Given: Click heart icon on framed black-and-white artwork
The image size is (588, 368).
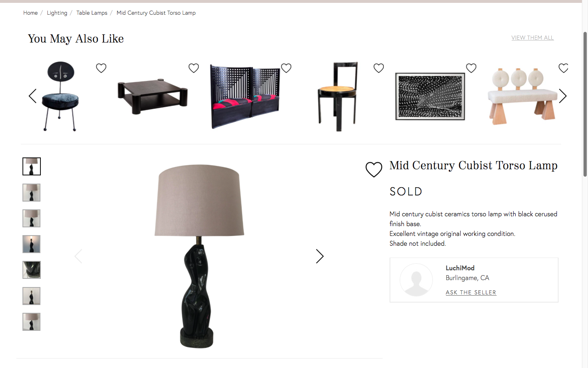Looking at the screenshot, I should coord(471,68).
